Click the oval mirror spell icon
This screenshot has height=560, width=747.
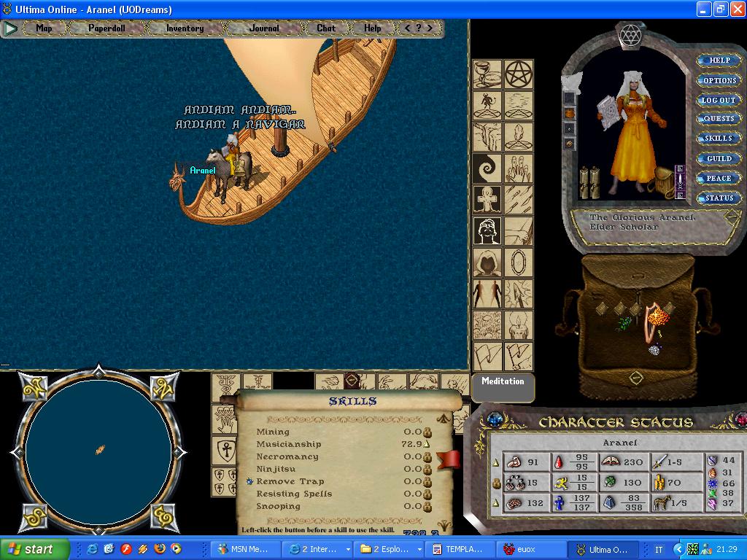pyautogui.click(x=519, y=262)
